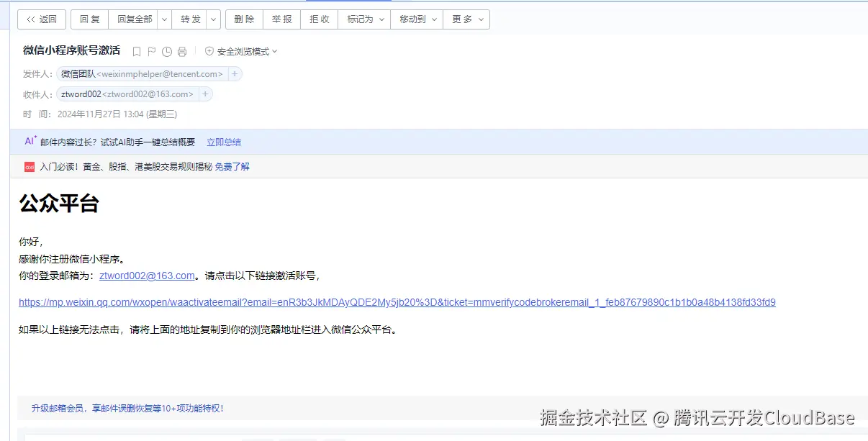Click 回复全部 to reply all
The image size is (868, 441).
pyautogui.click(x=135, y=19)
